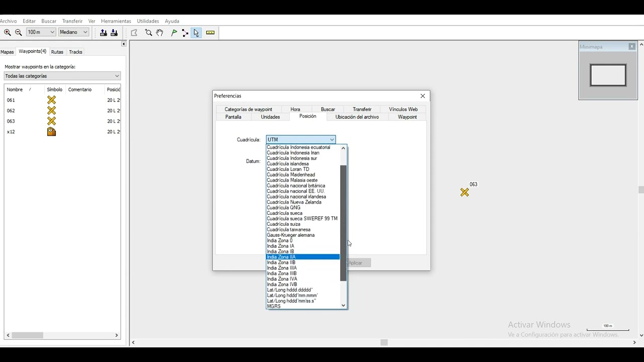Choose Cuadrícula Nueva Zelanda option
The image size is (644, 362).
(303, 202)
